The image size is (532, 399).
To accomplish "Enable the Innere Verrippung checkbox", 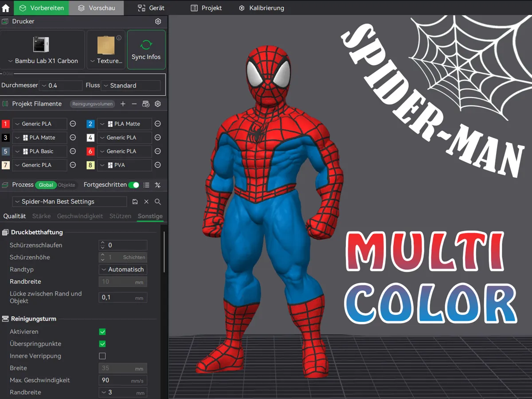I will coord(102,356).
